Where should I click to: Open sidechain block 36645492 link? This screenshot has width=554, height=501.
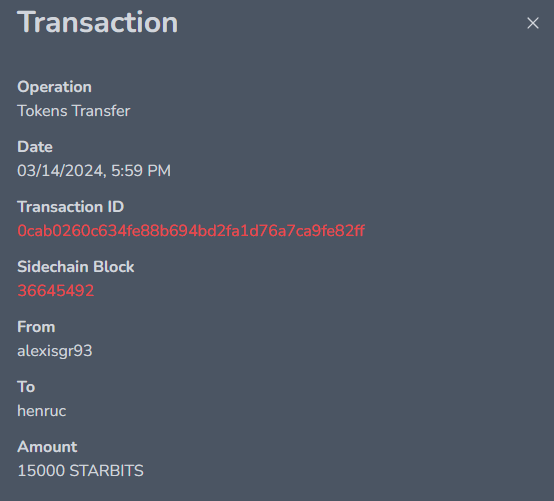click(56, 291)
